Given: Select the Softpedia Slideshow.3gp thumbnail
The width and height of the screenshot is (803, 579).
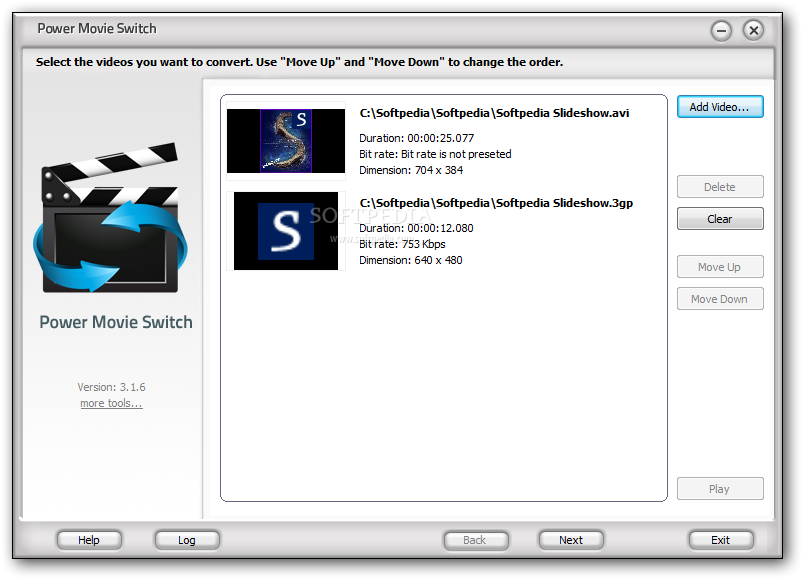Looking at the screenshot, I should click(286, 231).
